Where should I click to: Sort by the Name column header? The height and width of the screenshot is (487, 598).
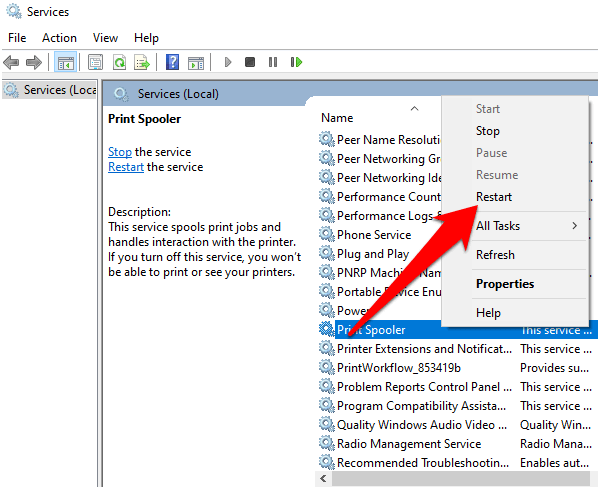point(337,118)
